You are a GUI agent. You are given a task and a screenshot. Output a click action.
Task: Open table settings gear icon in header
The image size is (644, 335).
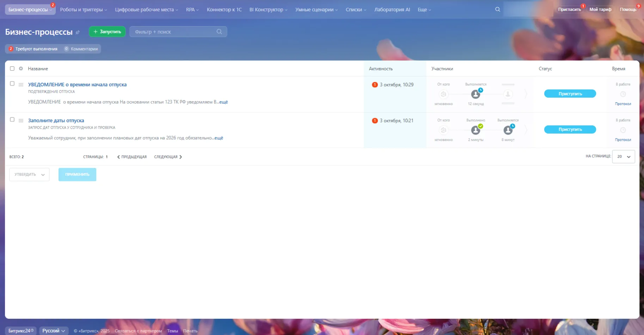tap(21, 68)
